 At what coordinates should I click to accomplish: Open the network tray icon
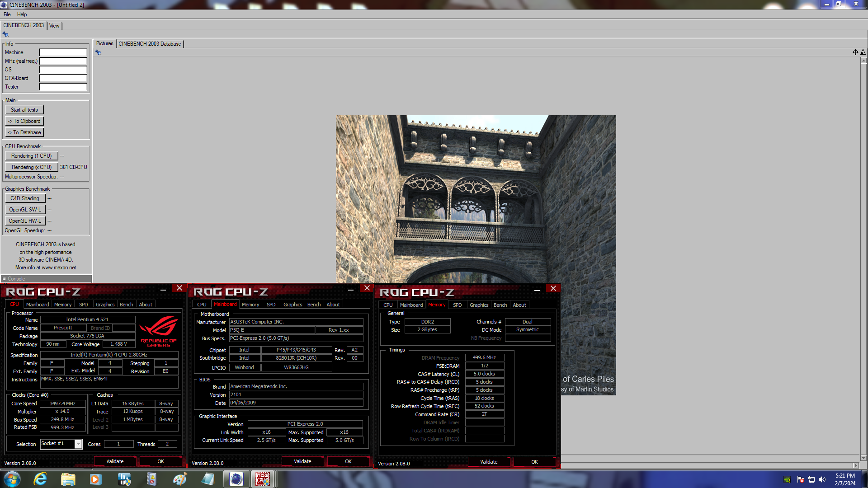811,479
